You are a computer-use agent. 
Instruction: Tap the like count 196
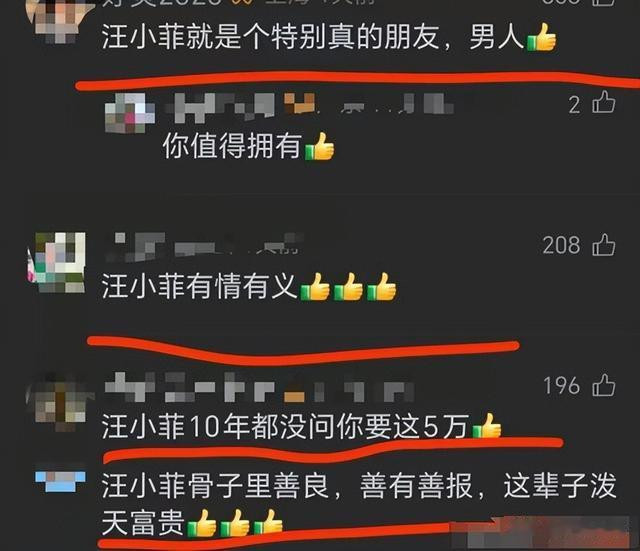pyautogui.click(x=561, y=386)
